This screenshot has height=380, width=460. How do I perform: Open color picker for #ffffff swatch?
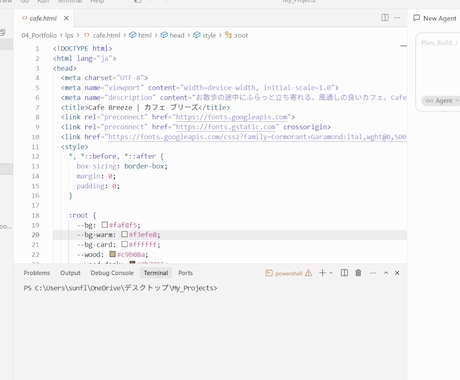[x=124, y=244]
